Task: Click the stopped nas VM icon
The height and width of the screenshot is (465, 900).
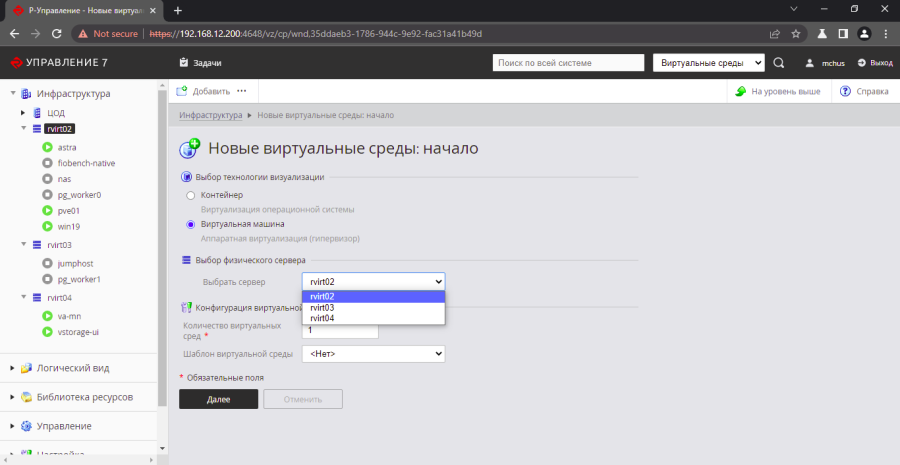Action: click(47, 179)
